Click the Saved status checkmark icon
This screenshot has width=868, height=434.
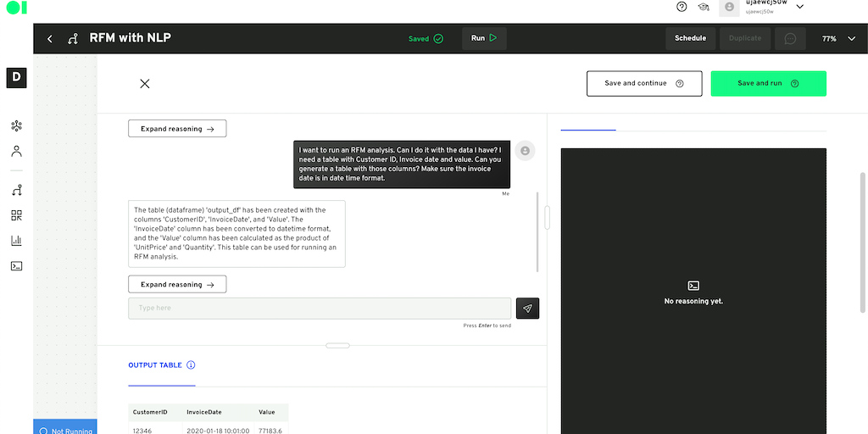(x=438, y=39)
